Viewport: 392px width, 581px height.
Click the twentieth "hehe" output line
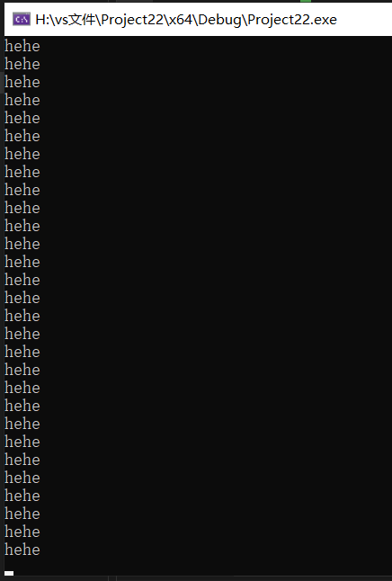(22, 388)
